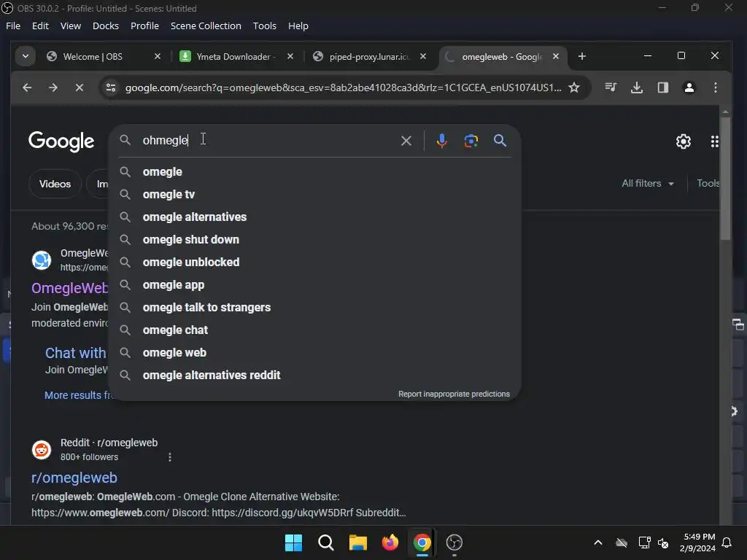Select the 'omegle chat' suggestion
The image size is (747, 560).
click(x=315, y=330)
